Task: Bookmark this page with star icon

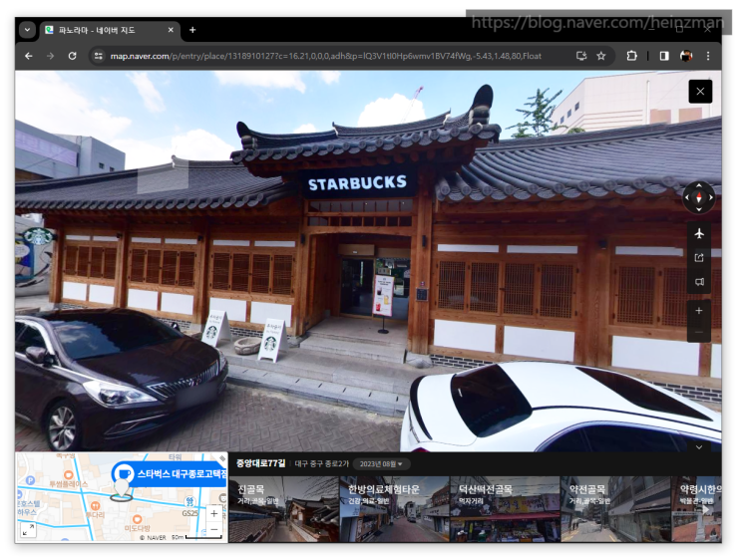Action: [x=601, y=56]
